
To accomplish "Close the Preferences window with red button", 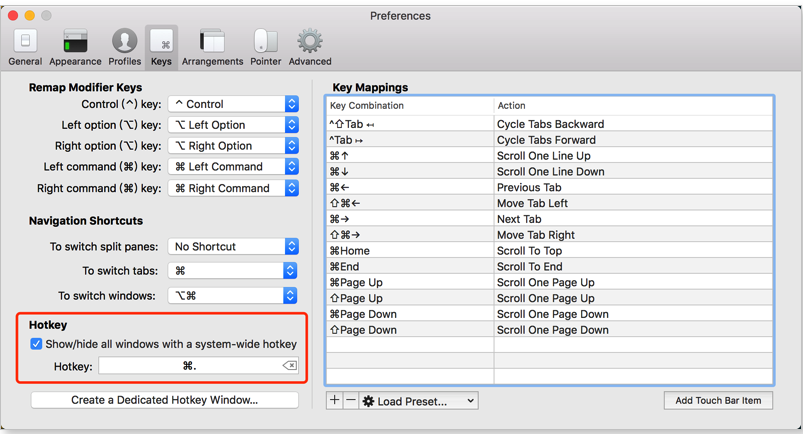I will (x=13, y=15).
